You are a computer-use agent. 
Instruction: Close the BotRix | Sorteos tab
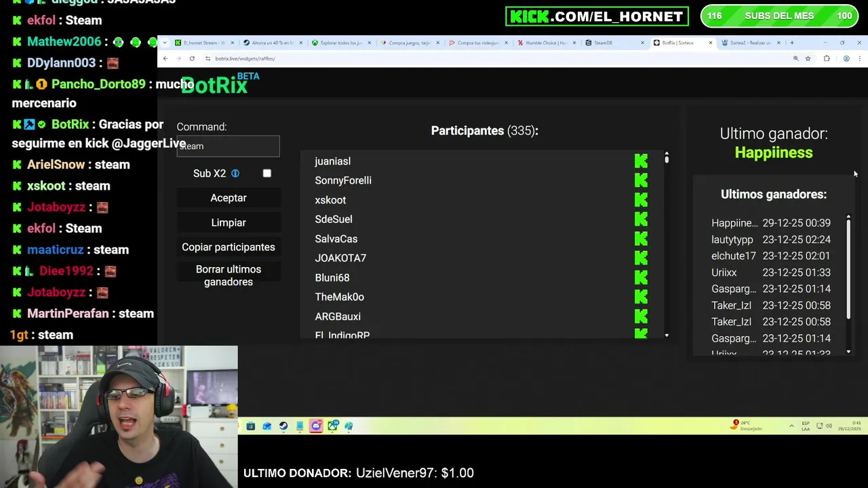(710, 43)
